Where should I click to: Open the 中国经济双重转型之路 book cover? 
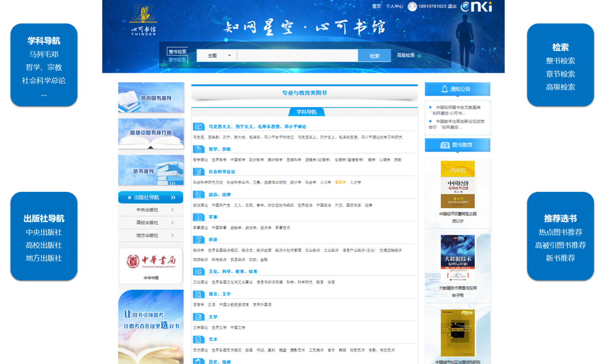pyautogui.click(x=457, y=184)
